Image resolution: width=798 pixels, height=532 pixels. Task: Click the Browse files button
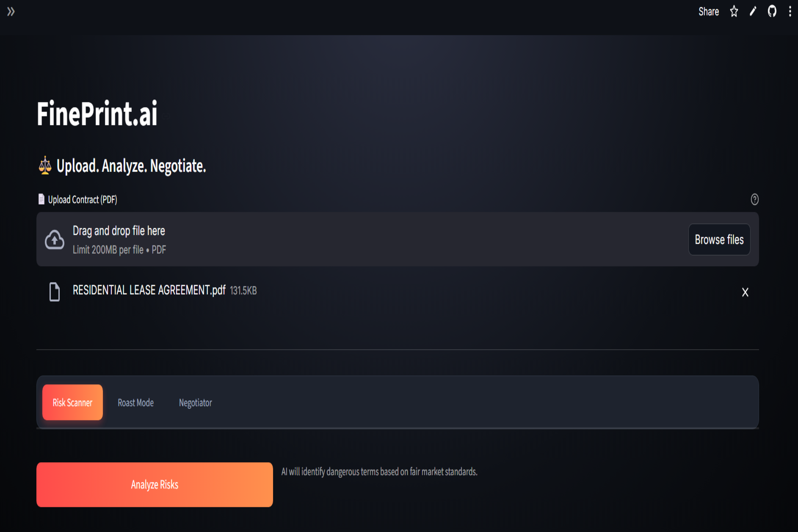(719, 240)
